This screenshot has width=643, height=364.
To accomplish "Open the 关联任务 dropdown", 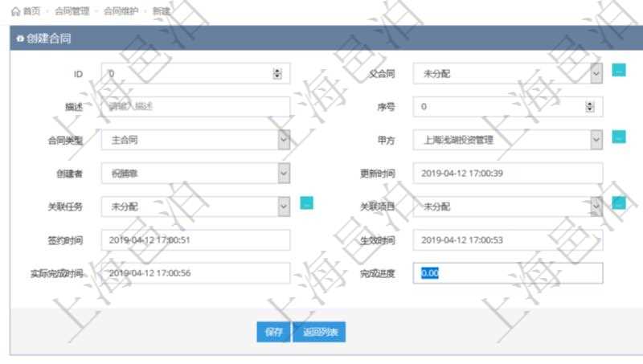I will 195,207.
